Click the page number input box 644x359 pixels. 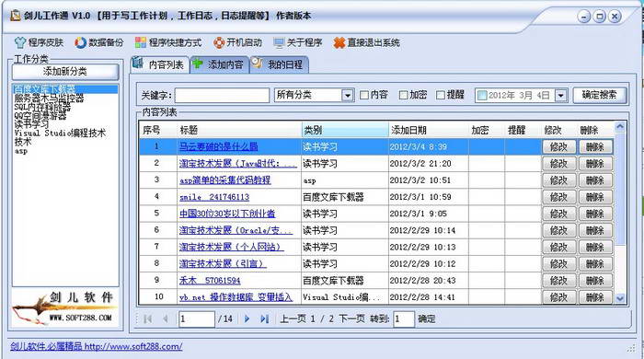click(x=196, y=318)
